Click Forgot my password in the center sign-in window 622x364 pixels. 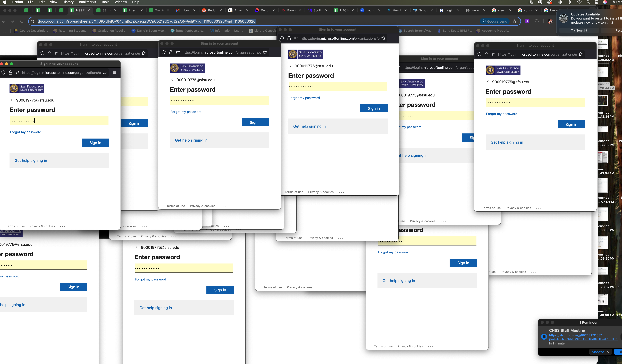186,112
